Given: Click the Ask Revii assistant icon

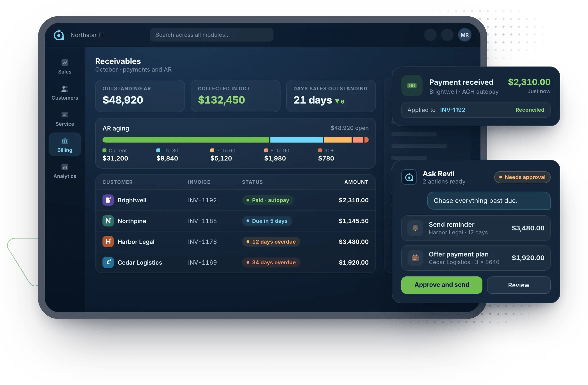Looking at the screenshot, I should (x=409, y=177).
